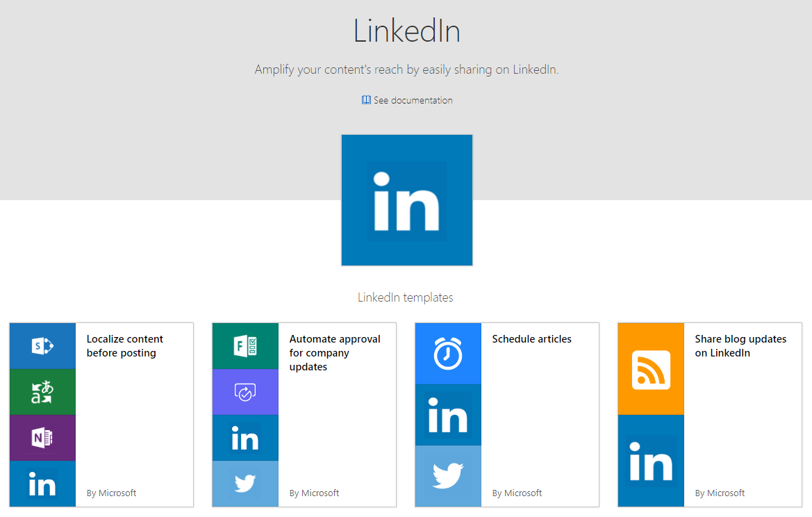Click the orange RSS feed icon
Screen dimensions: 812x517
651,369
